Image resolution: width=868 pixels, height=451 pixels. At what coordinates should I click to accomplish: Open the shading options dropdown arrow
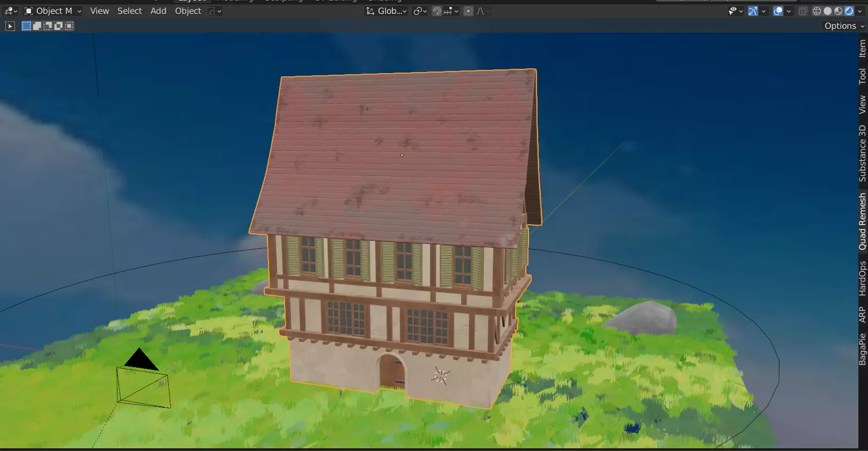tap(860, 11)
